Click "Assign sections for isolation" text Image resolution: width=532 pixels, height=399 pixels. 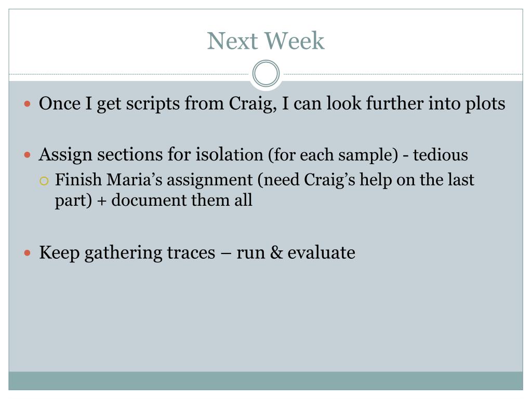point(151,155)
